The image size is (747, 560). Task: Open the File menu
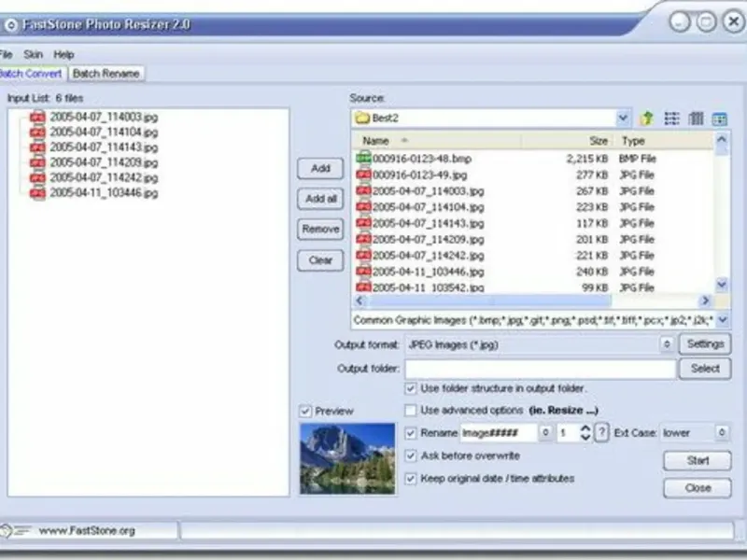point(7,54)
